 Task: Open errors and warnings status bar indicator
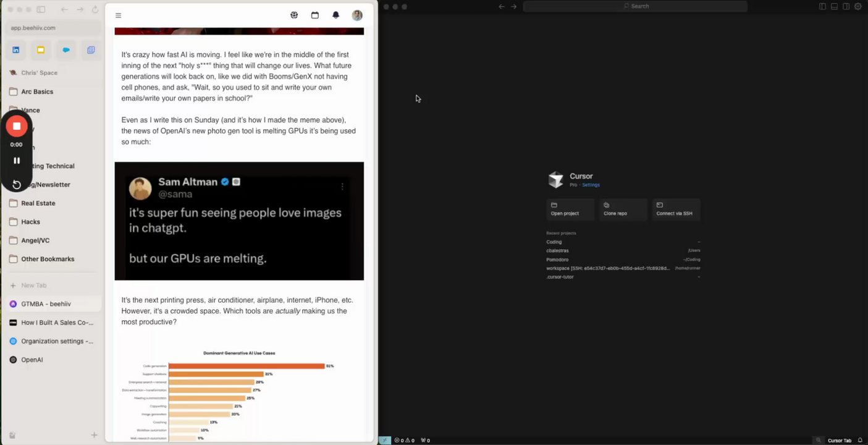(404, 440)
